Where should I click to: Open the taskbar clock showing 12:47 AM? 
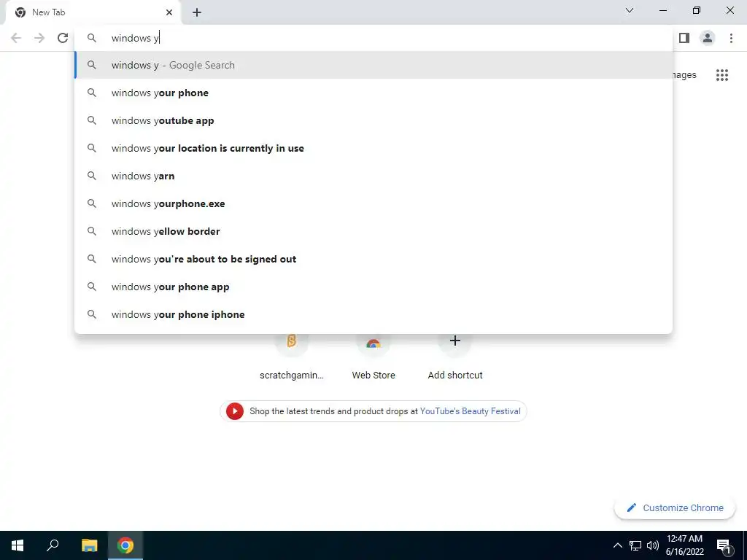(684, 545)
